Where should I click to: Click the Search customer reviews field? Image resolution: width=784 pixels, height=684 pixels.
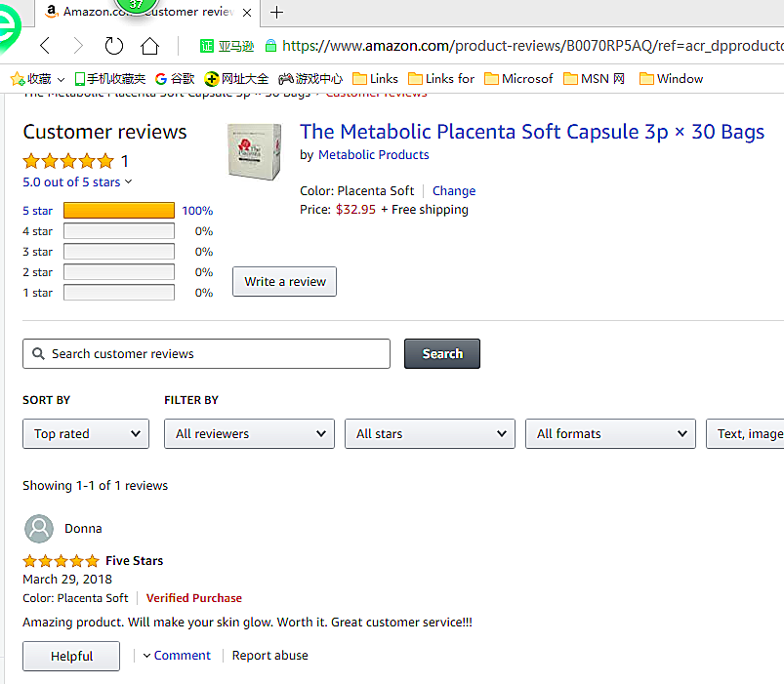point(206,354)
